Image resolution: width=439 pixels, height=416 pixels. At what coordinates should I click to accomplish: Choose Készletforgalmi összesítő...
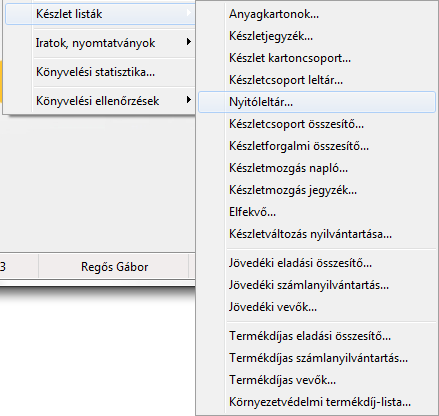(317, 146)
